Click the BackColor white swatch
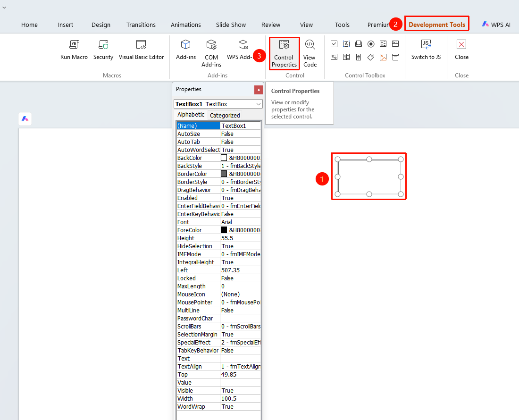This screenshot has width=519, height=420. coord(224,158)
